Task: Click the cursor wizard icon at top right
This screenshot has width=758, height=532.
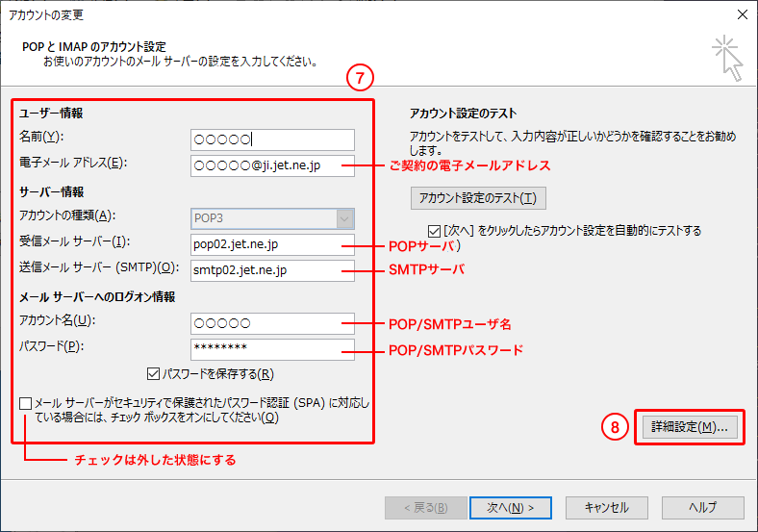Action: coord(726,59)
